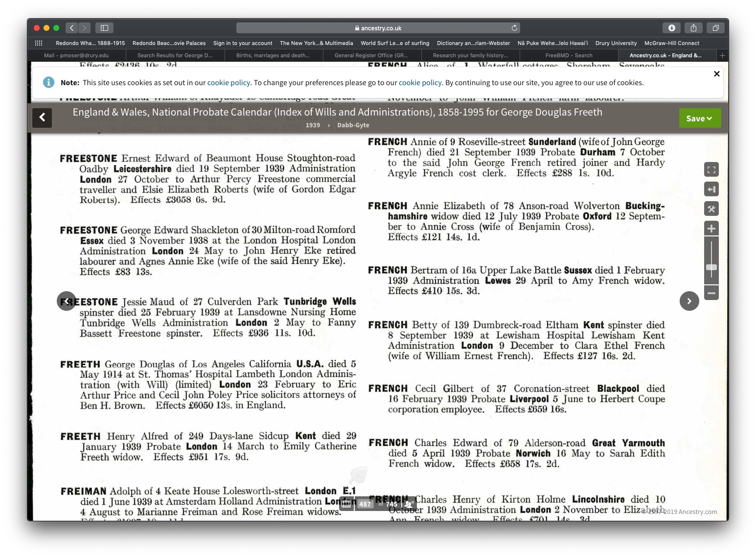Go to the next page image

pyautogui.click(x=689, y=301)
